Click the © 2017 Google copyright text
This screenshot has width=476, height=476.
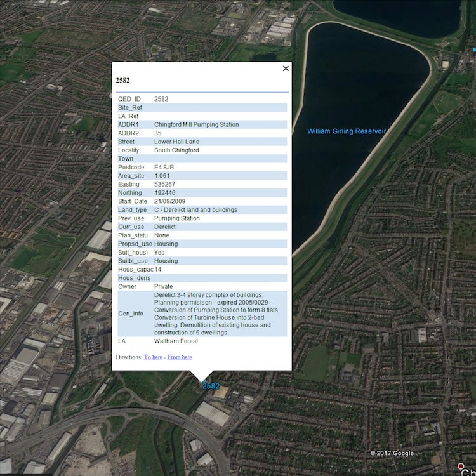(392, 453)
